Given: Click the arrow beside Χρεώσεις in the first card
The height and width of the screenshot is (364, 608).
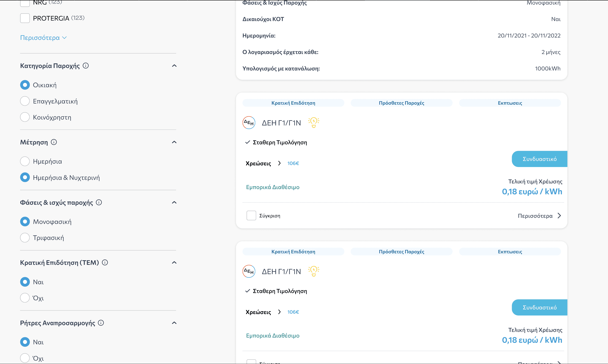Looking at the screenshot, I should click(279, 163).
